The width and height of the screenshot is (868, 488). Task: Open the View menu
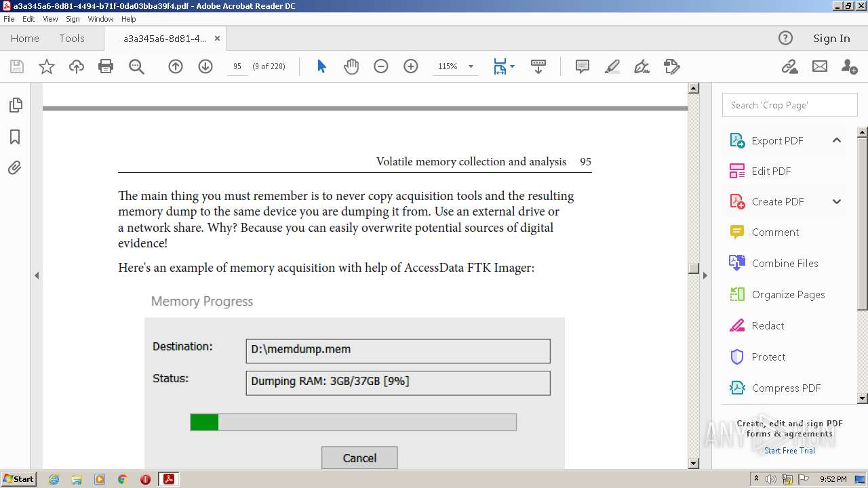coord(51,19)
